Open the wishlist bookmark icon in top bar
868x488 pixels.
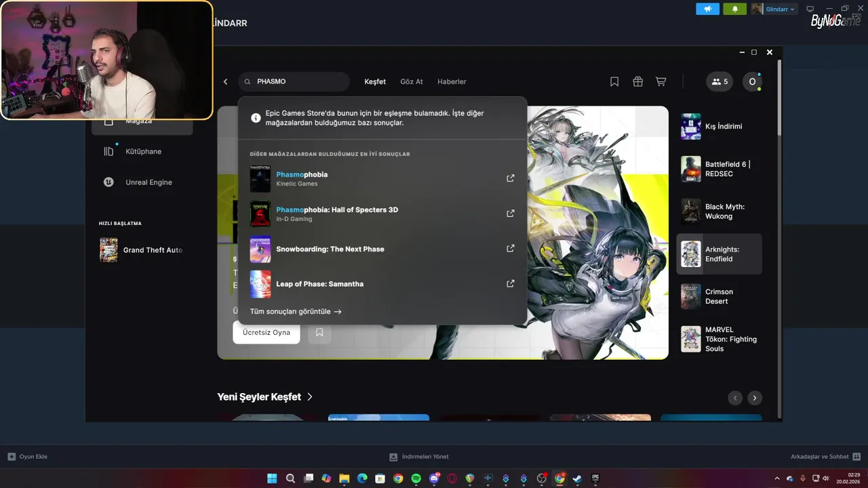614,81
